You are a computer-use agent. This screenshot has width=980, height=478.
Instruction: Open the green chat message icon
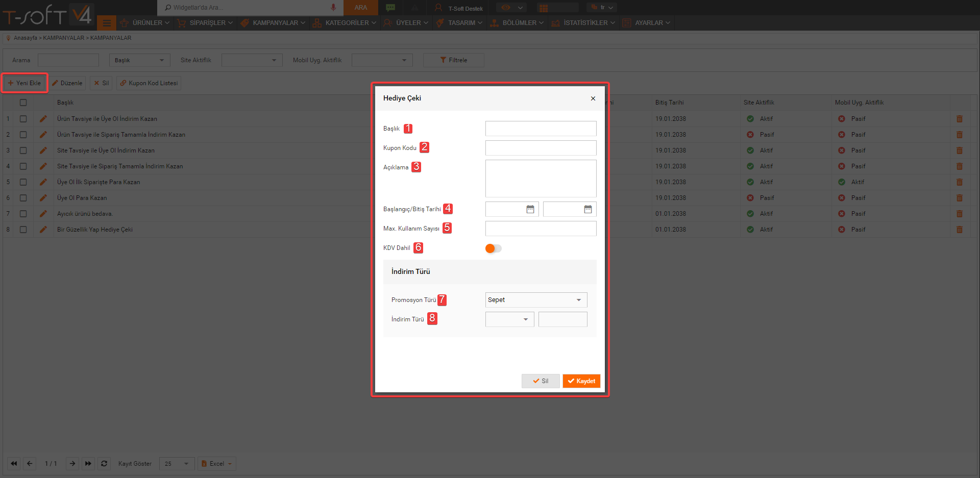(x=390, y=8)
